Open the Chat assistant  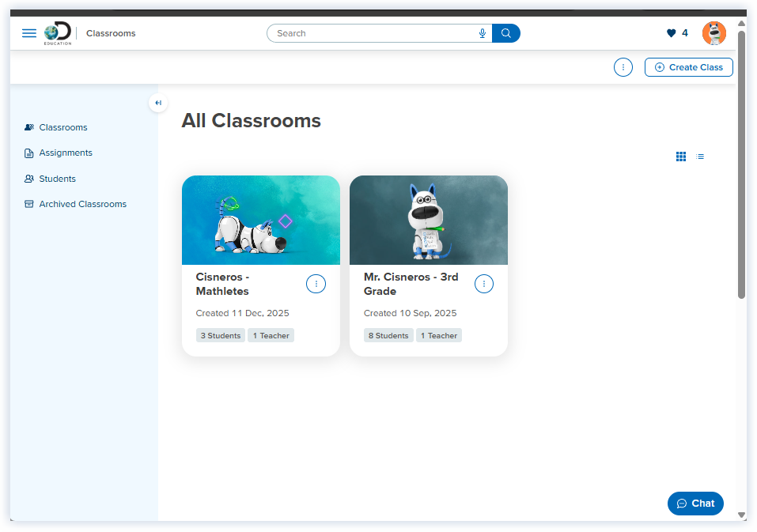tap(695, 503)
